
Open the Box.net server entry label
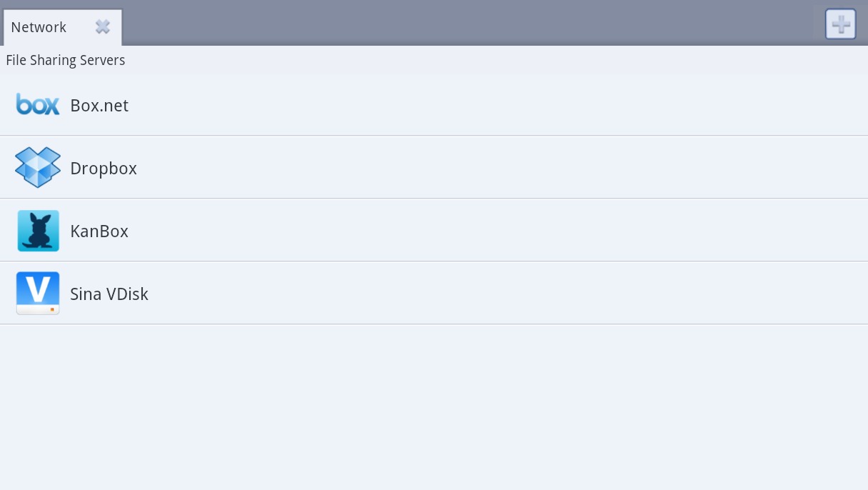click(x=99, y=106)
